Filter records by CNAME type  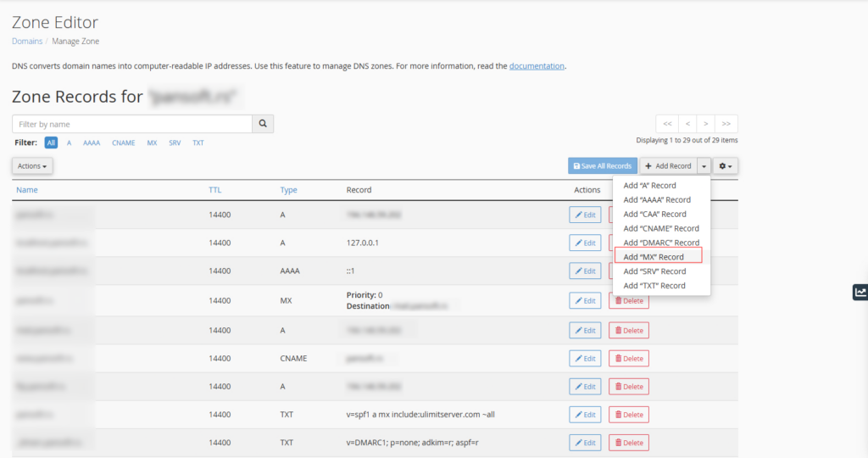pos(123,142)
